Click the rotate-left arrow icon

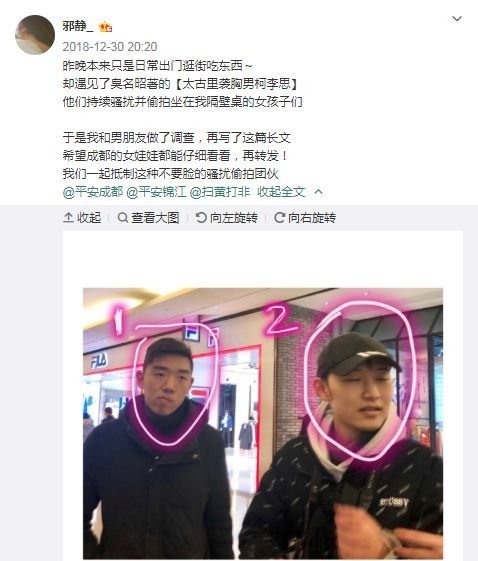201,218
